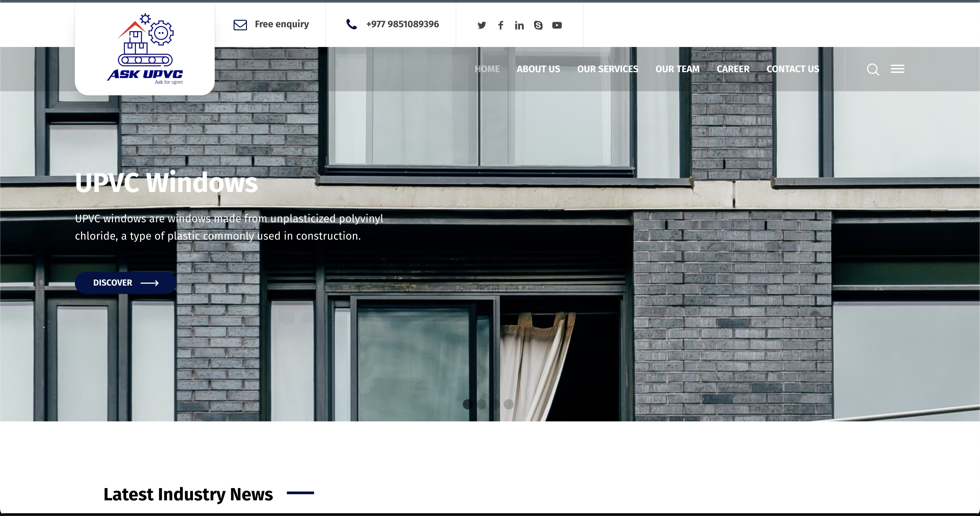Select the CAREER menu item
The width and height of the screenshot is (980, 516).
coord(733,69)
